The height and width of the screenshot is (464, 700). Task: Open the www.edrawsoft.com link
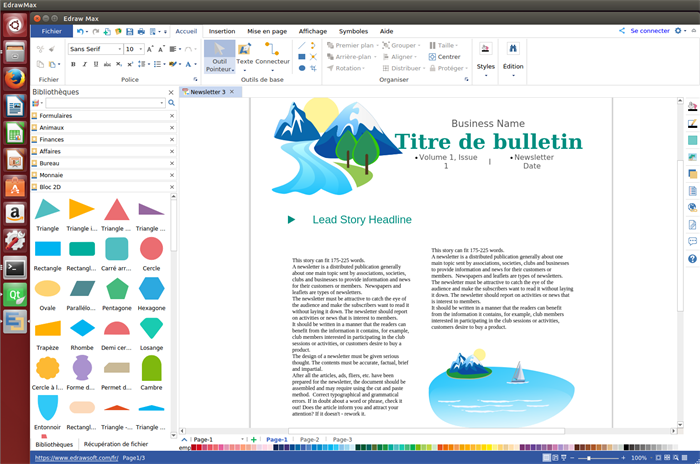[75, 457]
